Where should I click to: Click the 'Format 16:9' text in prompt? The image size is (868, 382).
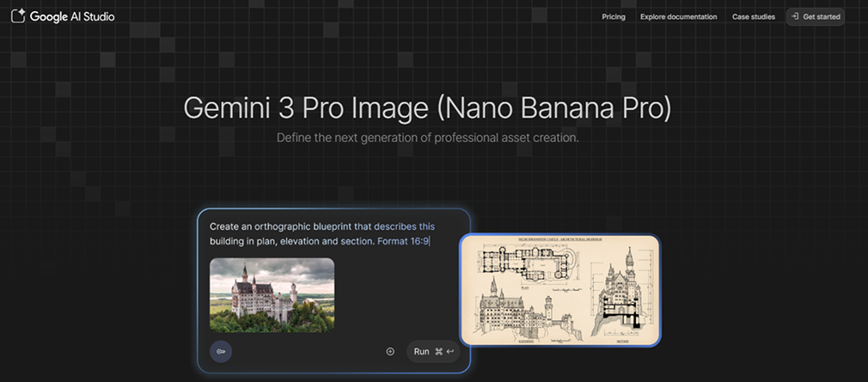[x=403, y=241]
